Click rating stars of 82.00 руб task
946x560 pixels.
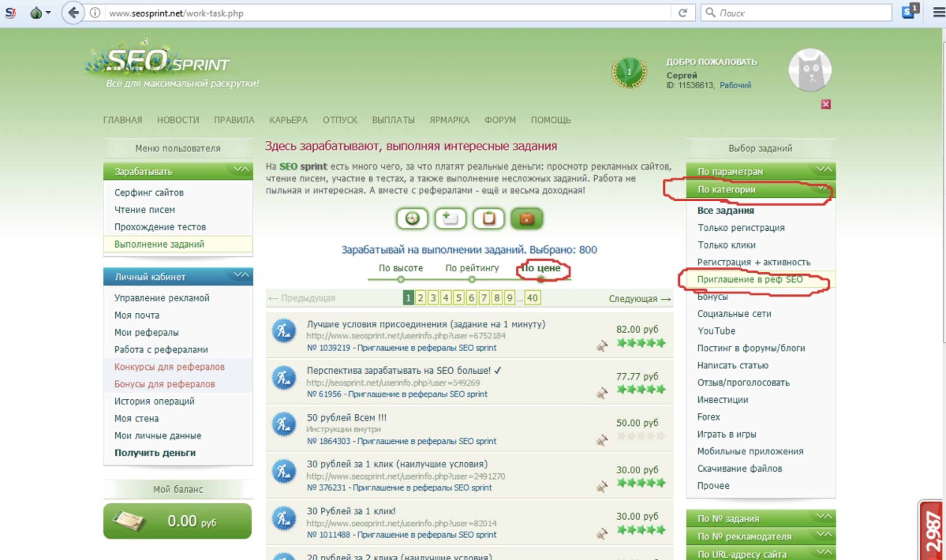[x=641, y=343]
